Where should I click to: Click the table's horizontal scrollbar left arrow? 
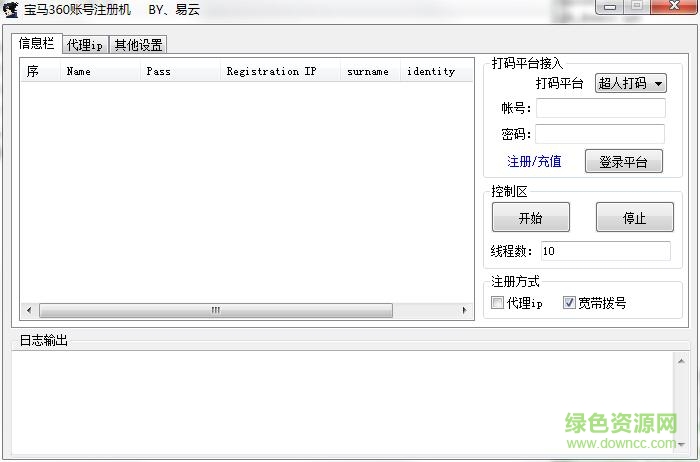29,310
